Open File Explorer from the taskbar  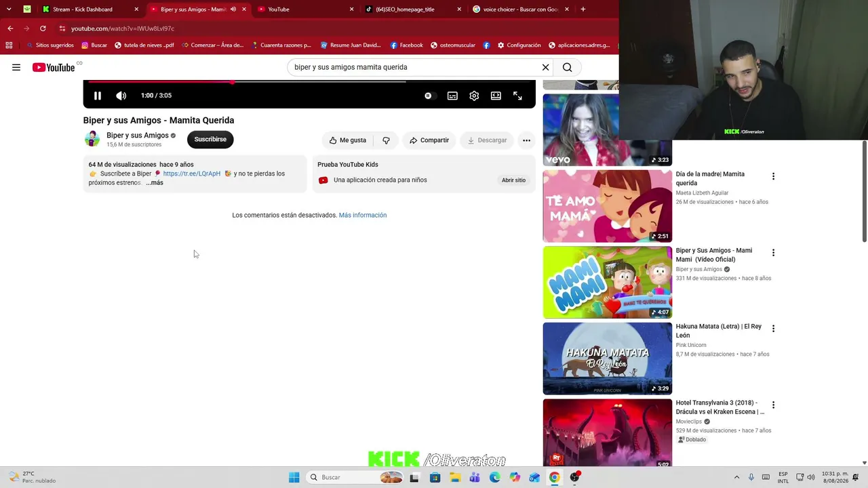(455, 477)
